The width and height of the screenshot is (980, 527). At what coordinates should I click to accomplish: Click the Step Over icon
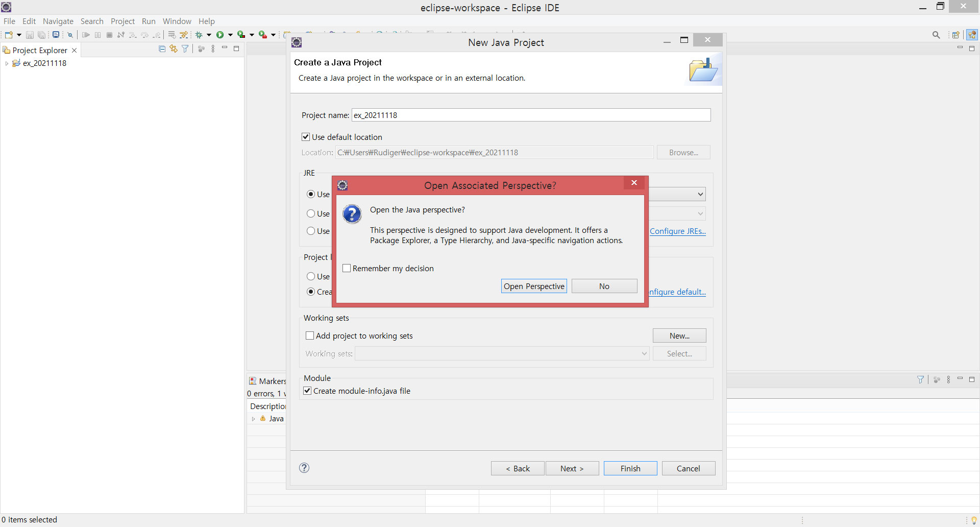(145, 35)
